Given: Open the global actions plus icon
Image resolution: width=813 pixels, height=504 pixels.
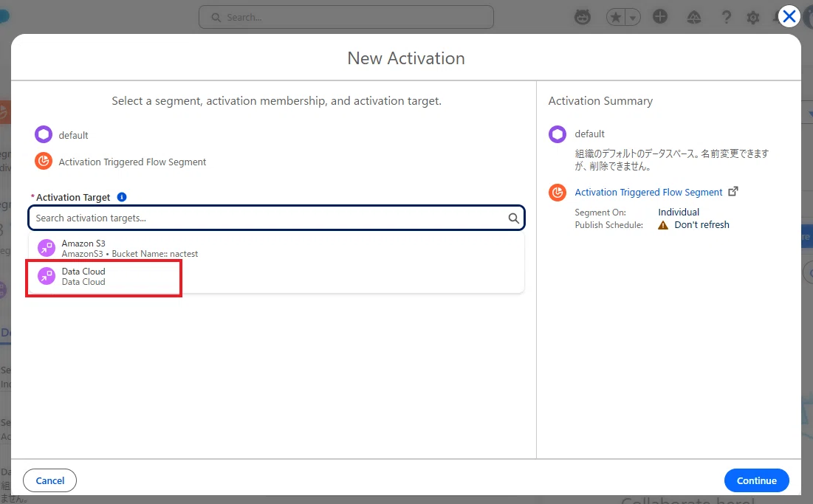Looking at the screenshot, I should click(x=660, y=16).
